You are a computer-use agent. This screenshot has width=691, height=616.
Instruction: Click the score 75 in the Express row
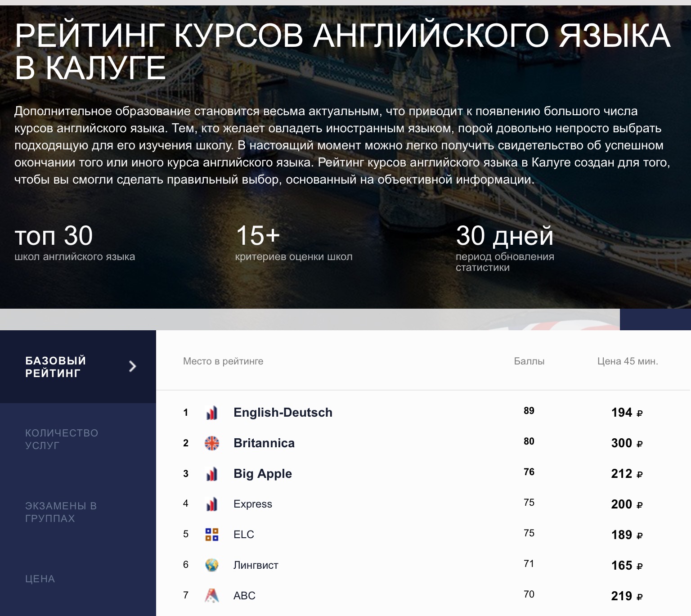(x=529, y=503)
